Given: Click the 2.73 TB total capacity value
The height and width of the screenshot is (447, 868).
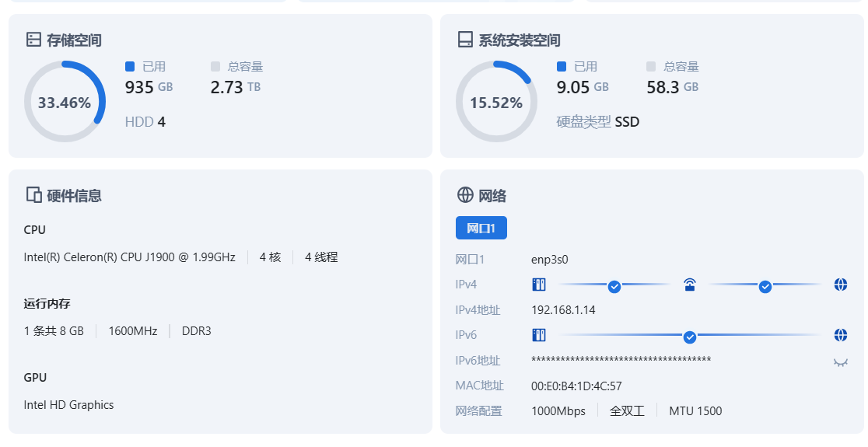Looking at the screenshot, I should point(235,87).
